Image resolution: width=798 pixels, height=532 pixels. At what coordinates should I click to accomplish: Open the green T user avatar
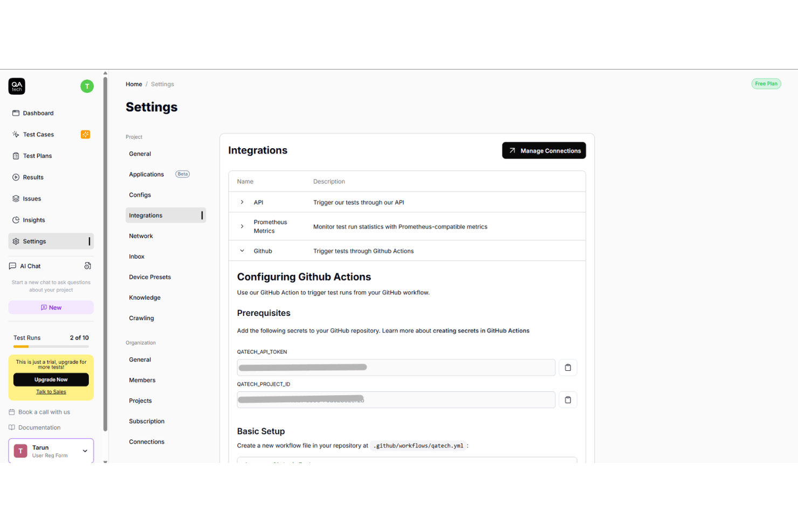click(87, 86)
